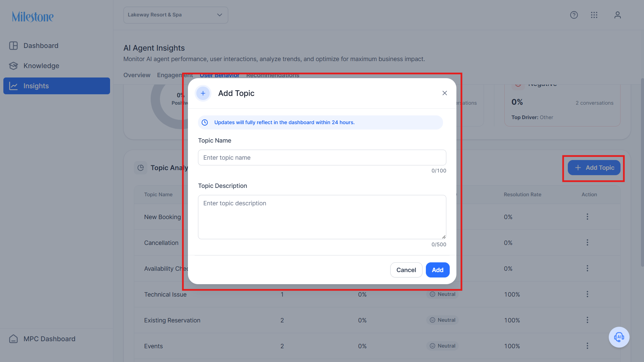Close the Add Topic dialog
The width and height of the screenshot is (644, 362).
click(x=445, y=93)
